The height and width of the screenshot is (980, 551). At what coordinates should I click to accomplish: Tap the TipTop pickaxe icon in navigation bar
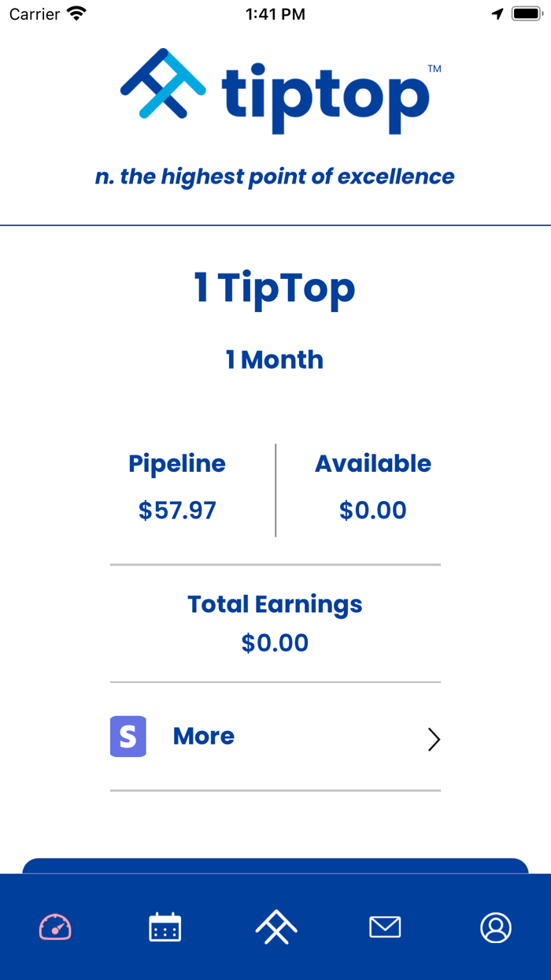pos(275,927)
